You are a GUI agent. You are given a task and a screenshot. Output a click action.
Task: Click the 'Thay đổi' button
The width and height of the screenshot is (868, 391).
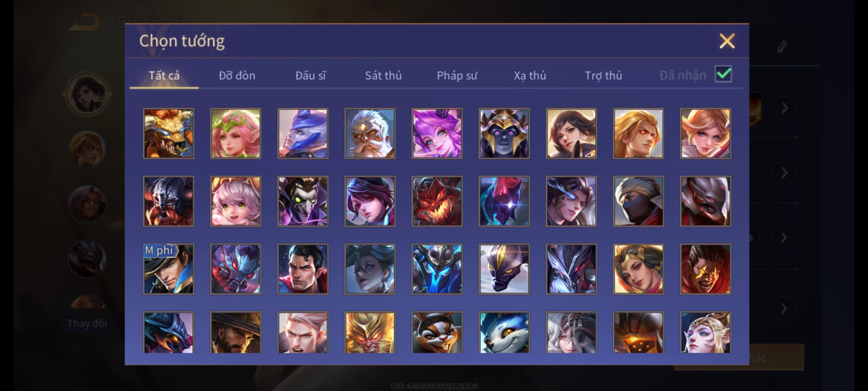tap(87, 323)
